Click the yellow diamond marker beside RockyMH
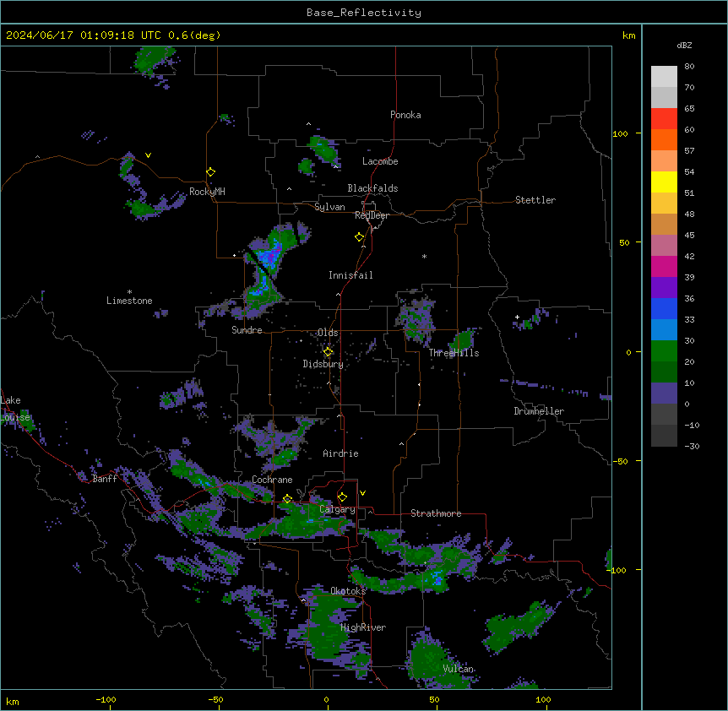This screenshot has width=728, height=711. (210, 172)
